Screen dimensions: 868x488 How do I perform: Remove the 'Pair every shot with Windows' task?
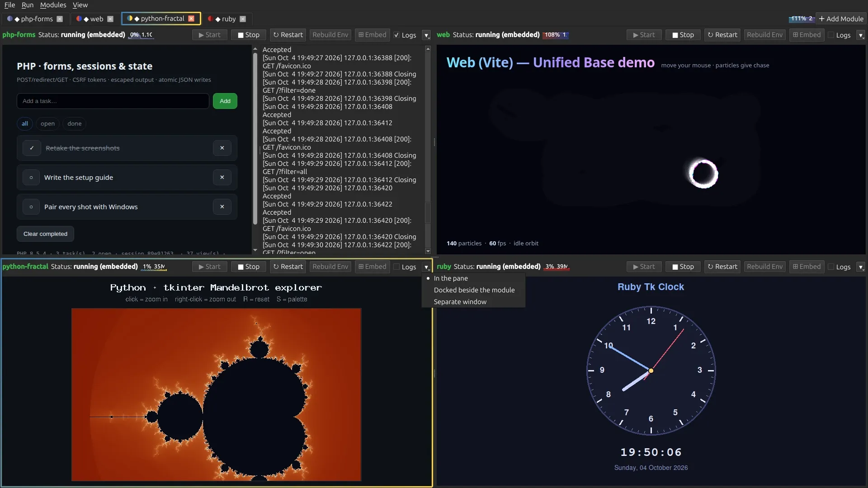pos(222,206)
